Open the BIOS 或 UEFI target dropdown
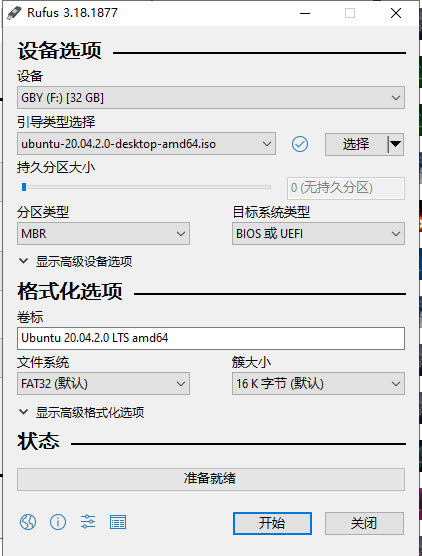This screenshot has width=422, height=556. 318,234
